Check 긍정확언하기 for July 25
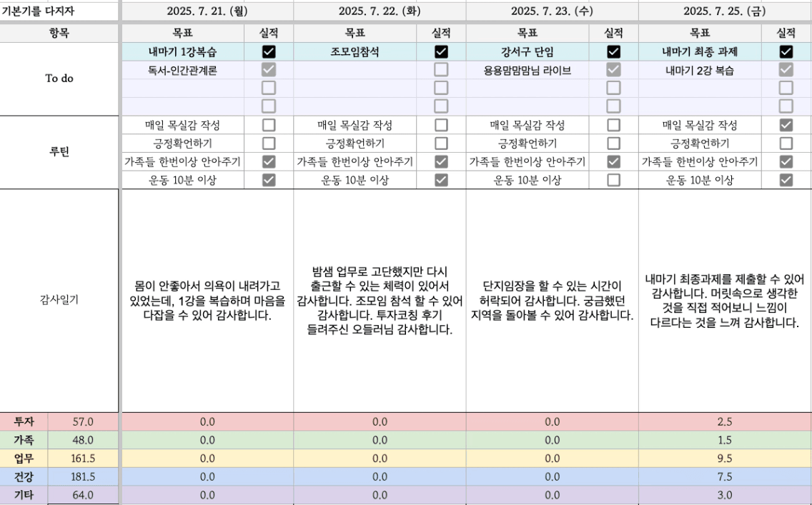 pos(786,144)
